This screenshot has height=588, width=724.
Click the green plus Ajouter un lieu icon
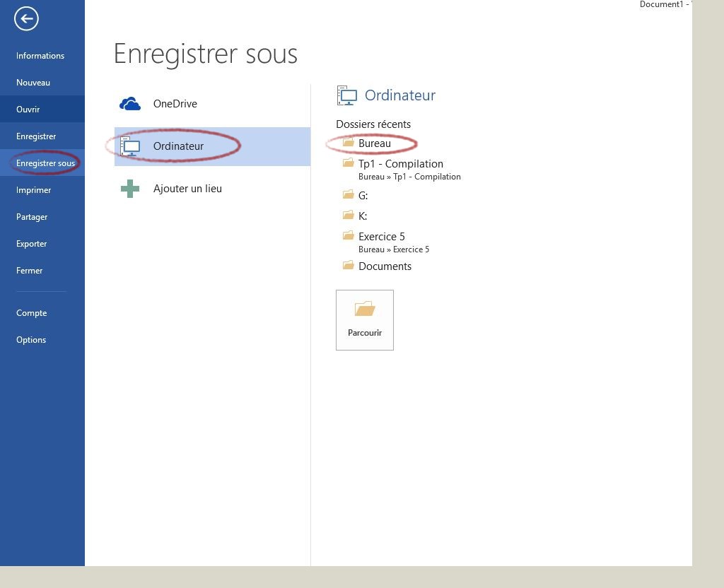coord(130,189)
